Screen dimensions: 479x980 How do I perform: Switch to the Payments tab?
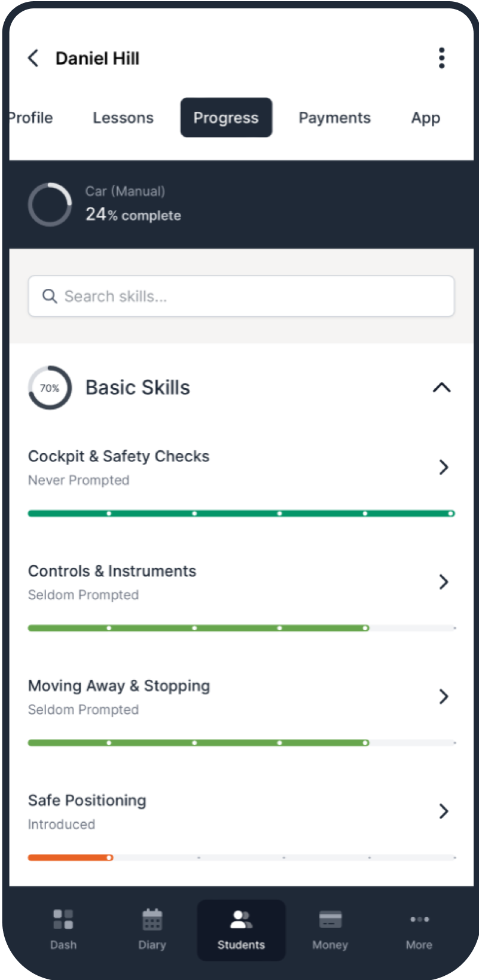[334, 118]
